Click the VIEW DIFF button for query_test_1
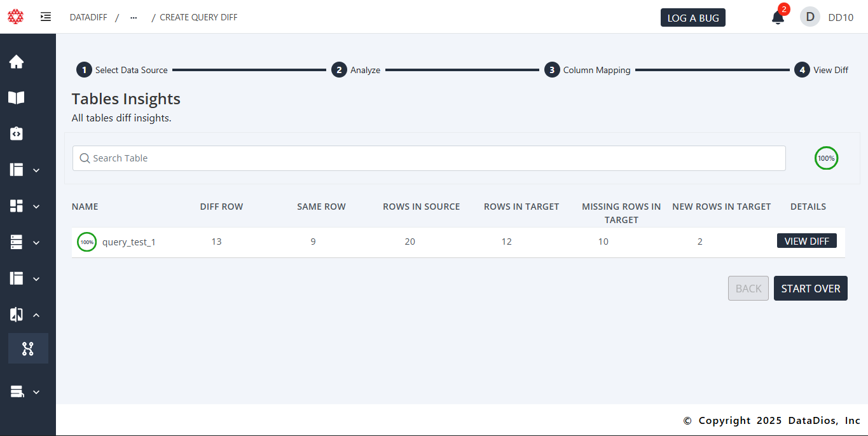This screenshot has height=436, width=868. (x=806, y=241)
